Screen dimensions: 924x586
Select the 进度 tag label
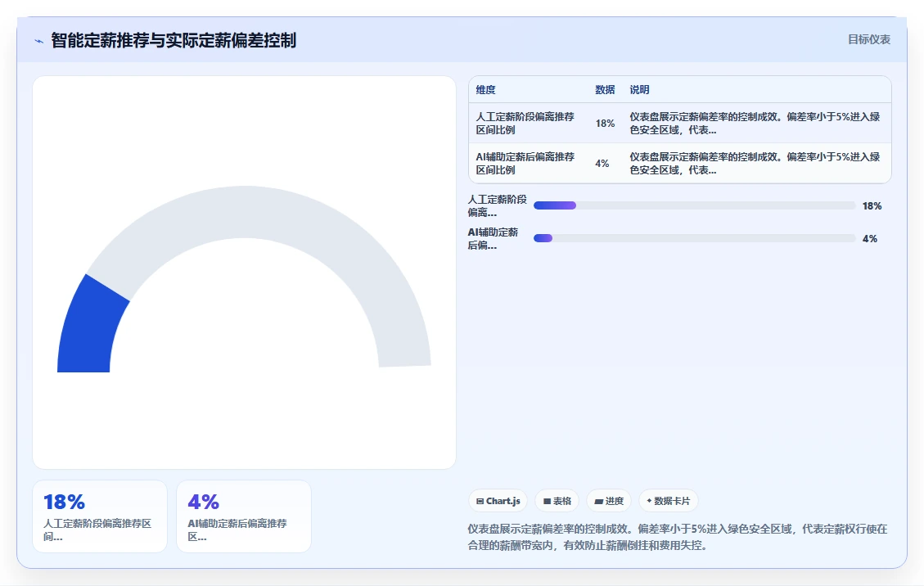(x=614, y=501)
